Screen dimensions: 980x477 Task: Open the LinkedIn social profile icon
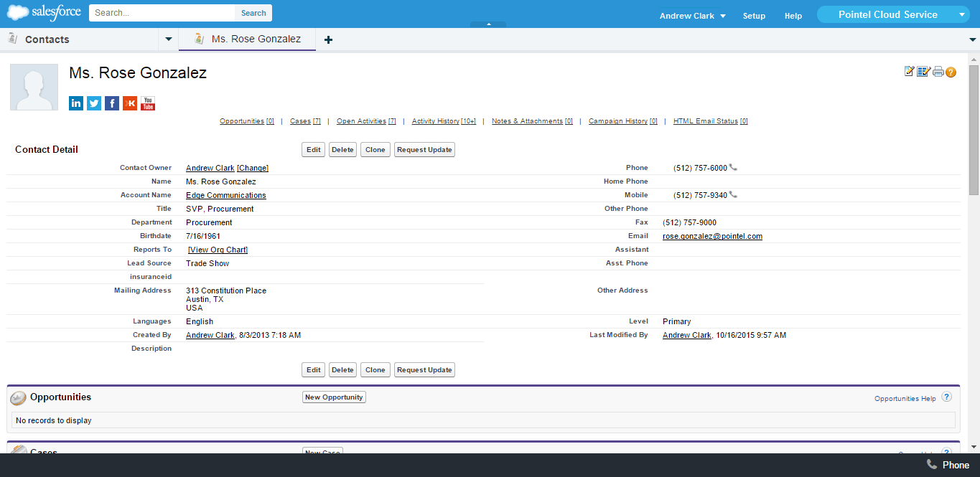click(76, 103)
